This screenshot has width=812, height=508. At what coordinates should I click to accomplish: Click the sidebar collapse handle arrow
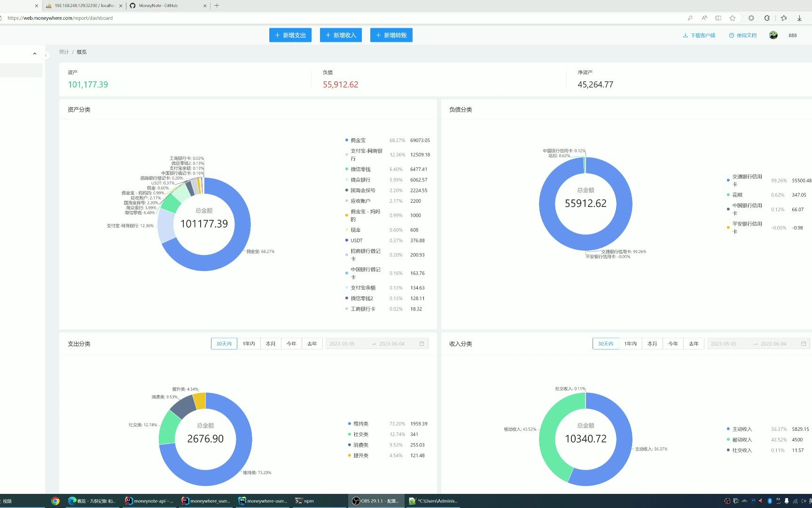pos(46,56)
